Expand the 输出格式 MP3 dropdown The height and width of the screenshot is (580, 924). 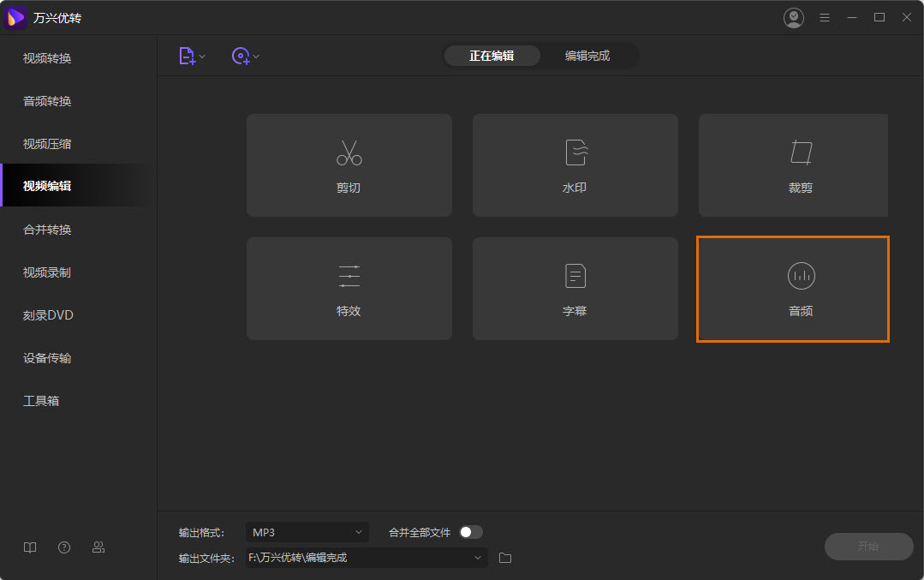click(307, 532)
